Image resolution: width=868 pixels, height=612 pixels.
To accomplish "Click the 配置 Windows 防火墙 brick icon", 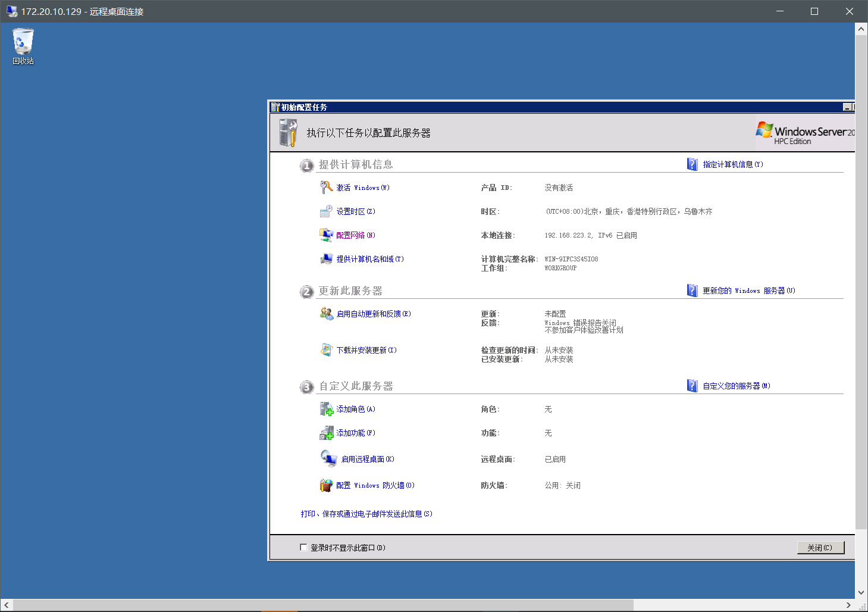I will pos(326,485).
